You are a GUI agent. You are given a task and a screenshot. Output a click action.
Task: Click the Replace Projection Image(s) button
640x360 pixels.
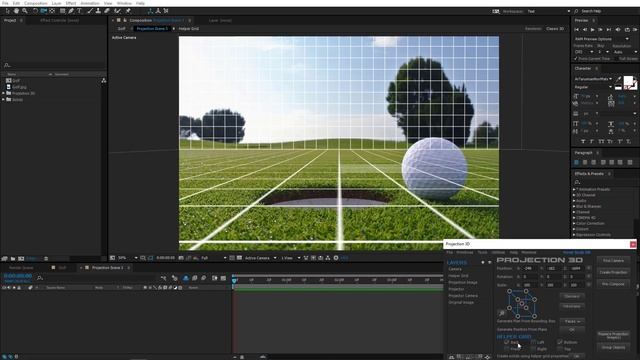click(613, 336)
